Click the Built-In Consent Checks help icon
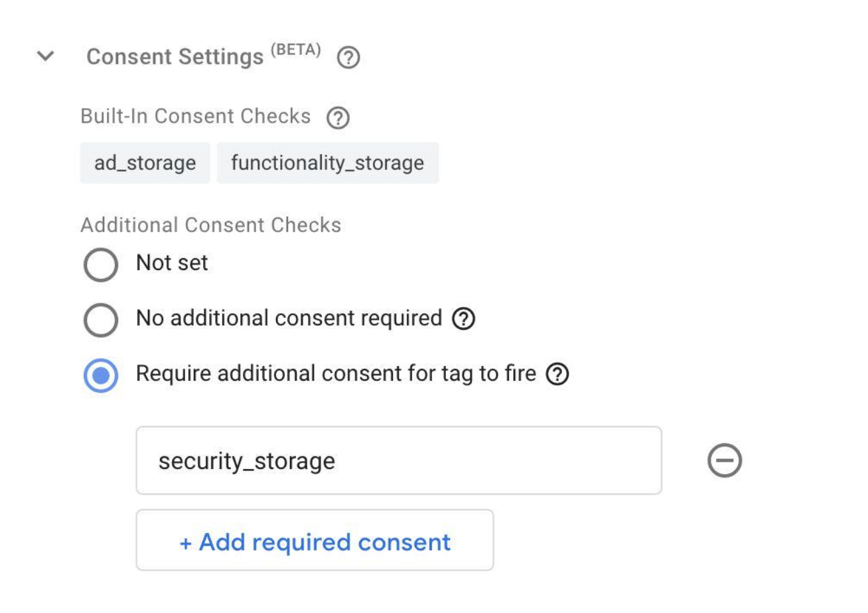Viewport: 868px width, 613px height. (x=338, y=117)
